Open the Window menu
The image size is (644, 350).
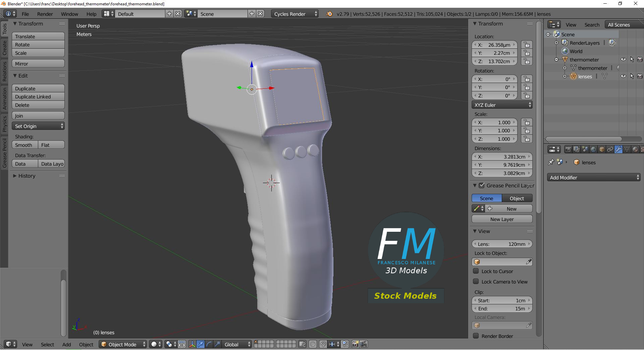tap(69, 14)
